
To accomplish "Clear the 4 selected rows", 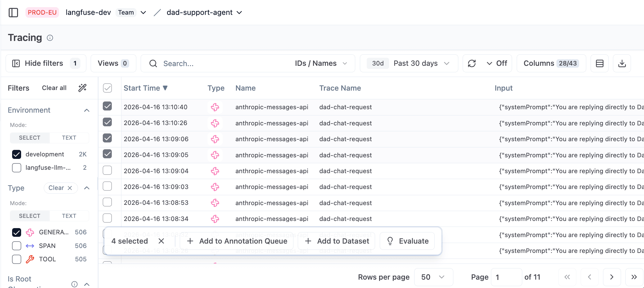I will point(161,241).
